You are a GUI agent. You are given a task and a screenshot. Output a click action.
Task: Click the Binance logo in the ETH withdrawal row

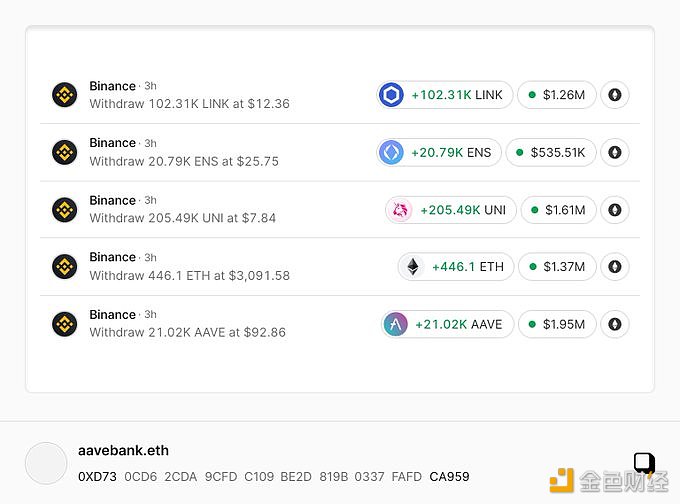(65, 266)
